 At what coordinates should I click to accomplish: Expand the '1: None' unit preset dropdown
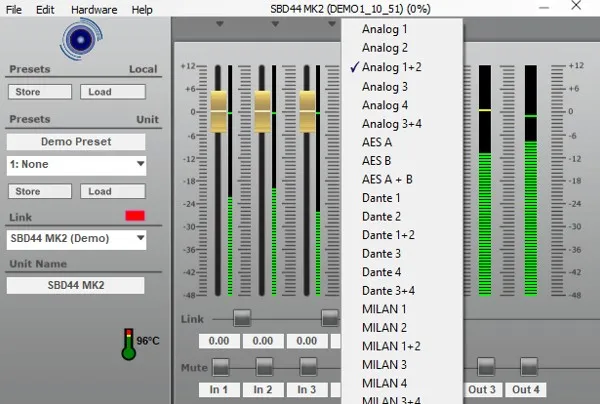(76, 165)
